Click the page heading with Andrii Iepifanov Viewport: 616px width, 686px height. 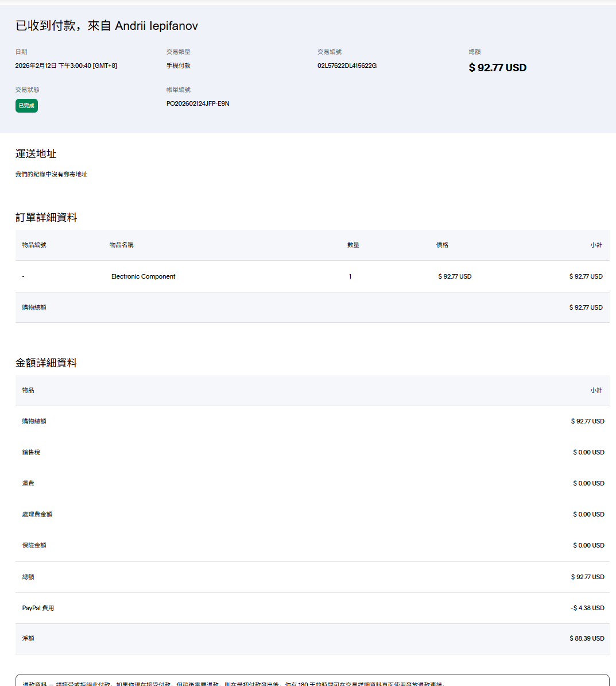point(107,26)
